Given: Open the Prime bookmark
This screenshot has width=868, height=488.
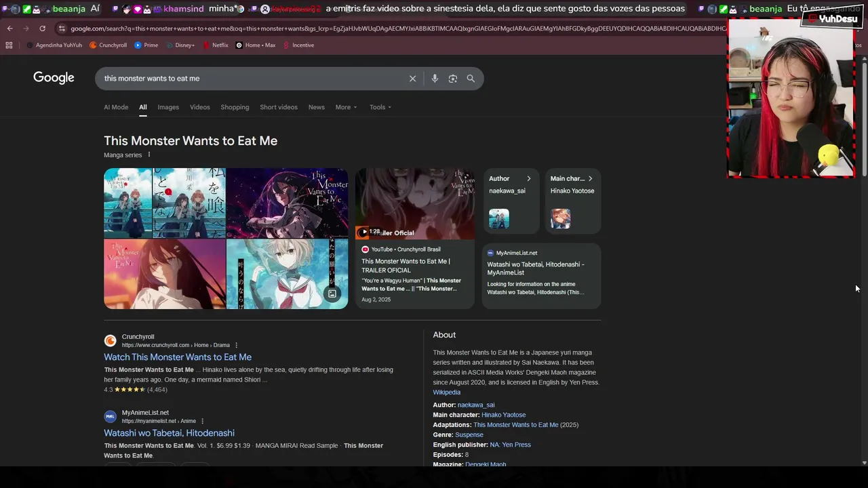Looking at the screenshot, I should [146, 45].
